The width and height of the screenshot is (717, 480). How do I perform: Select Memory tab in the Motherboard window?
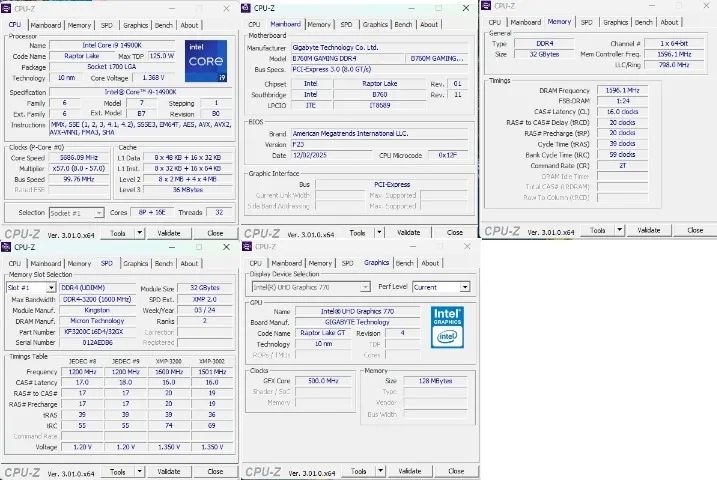(x=319, y=24)
